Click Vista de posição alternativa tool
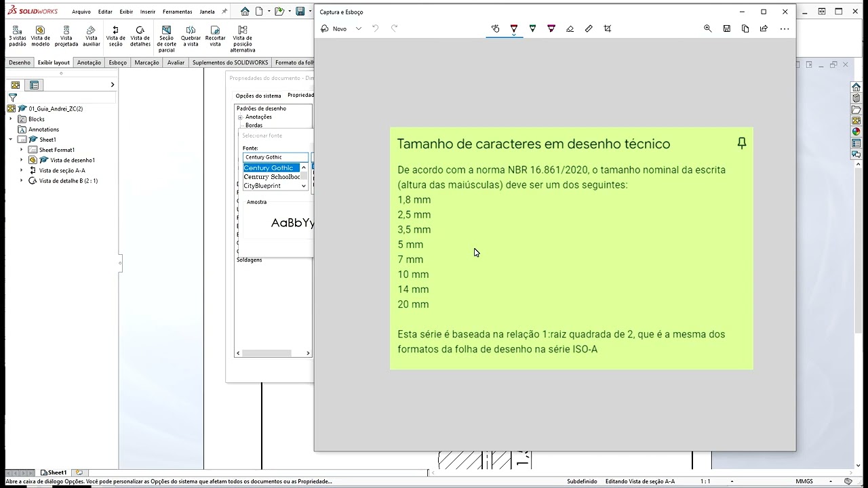The width and height of the screenshot is (868, 488). 243,39
